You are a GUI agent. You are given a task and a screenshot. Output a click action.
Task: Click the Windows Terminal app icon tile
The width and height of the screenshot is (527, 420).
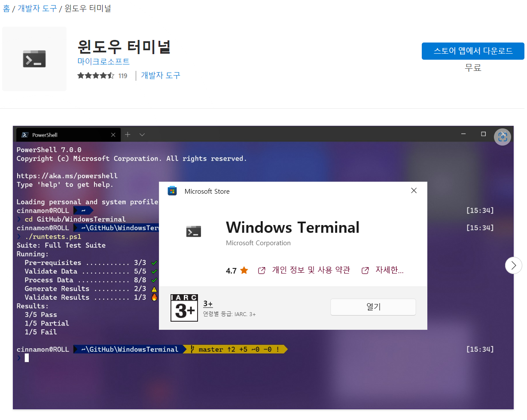click(x=34, y=59)
